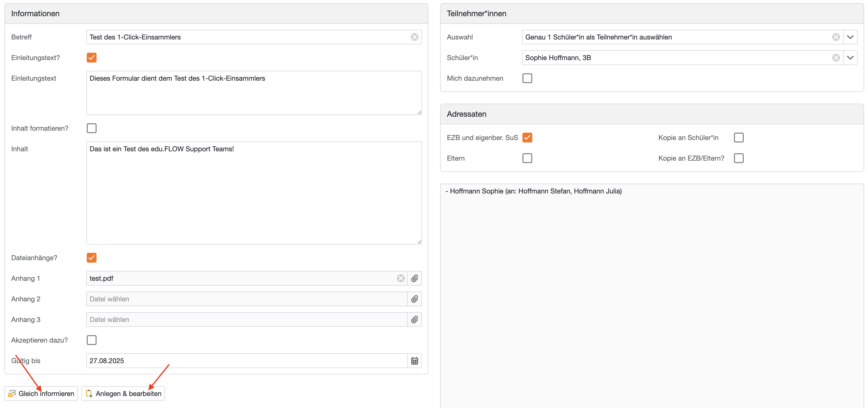Screen dimensions: 868x408
Task: Enable the Inhalt formatieren? checkbox
Action: tap(92, 128)
